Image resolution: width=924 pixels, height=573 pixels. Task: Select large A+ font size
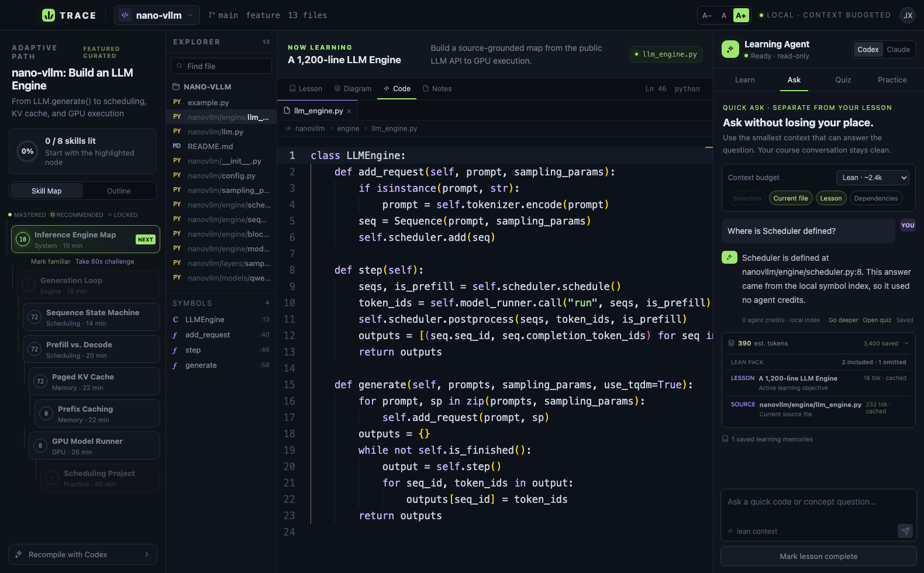pos(741,15)
